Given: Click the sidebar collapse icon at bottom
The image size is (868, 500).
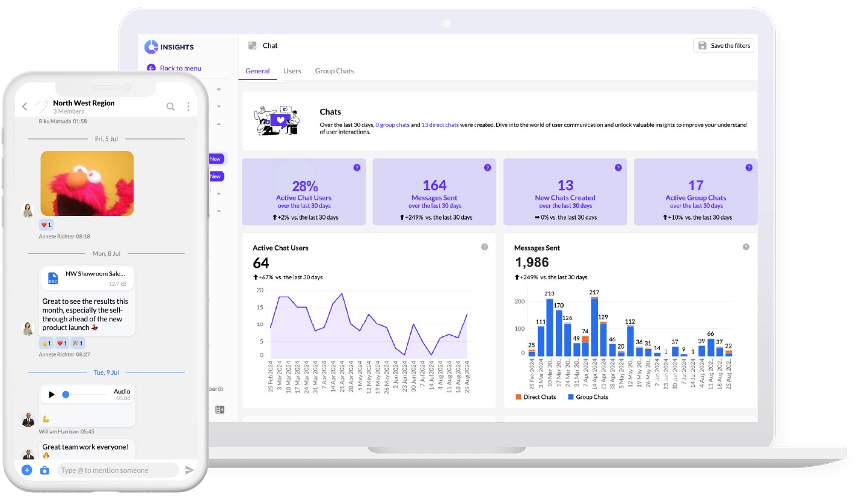Looking at the screenshot, I should click(x=220, y=410).
